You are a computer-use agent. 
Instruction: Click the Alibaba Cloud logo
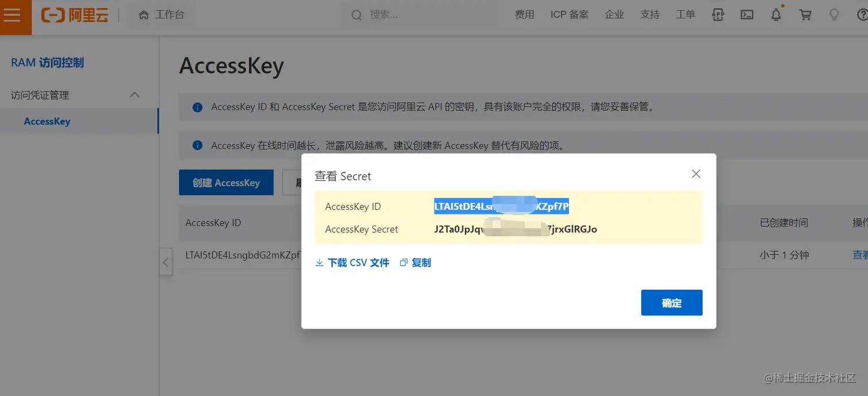click(x=75, y=15)
